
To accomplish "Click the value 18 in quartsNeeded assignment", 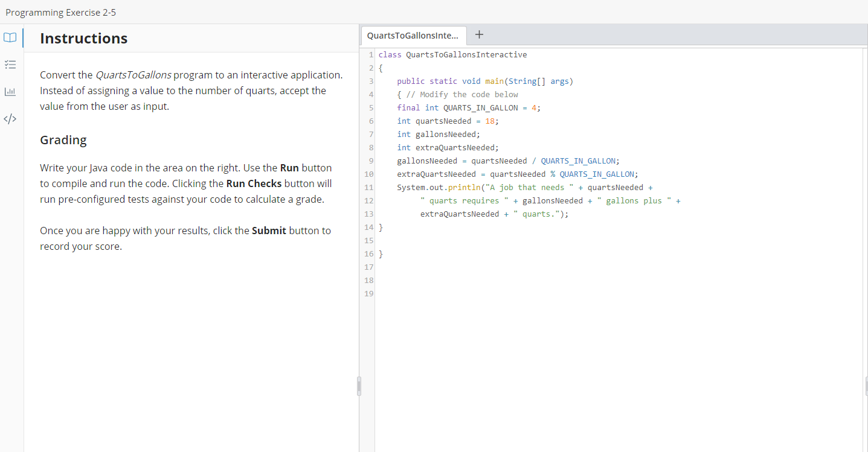I will [x=490, y=121].
